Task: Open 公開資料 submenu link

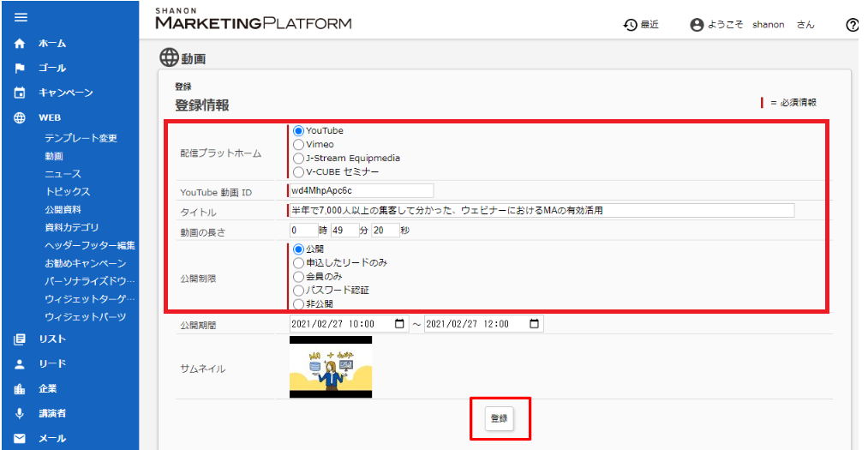Action: click(63, 209)
